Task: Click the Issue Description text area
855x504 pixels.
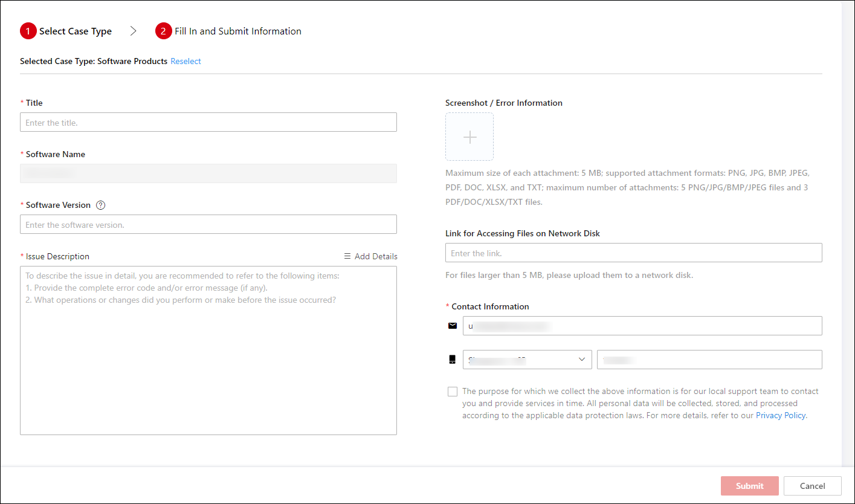Action: 208,351
